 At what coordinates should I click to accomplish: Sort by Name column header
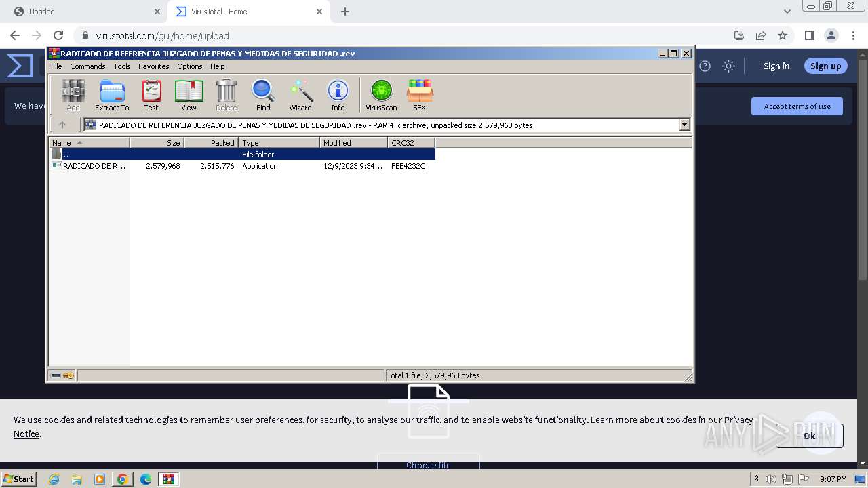pyautogui.click(x=89, y=142)
